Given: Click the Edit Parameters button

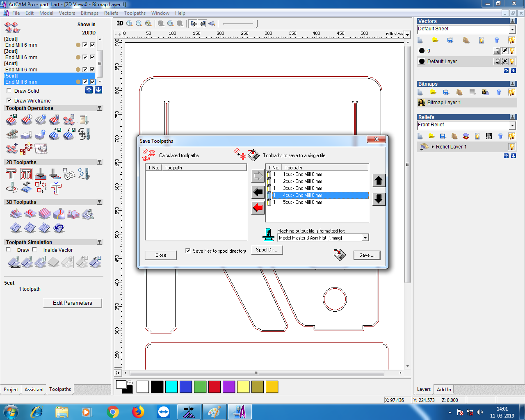Looking at the screenshot, I should [x=73, y=303].
